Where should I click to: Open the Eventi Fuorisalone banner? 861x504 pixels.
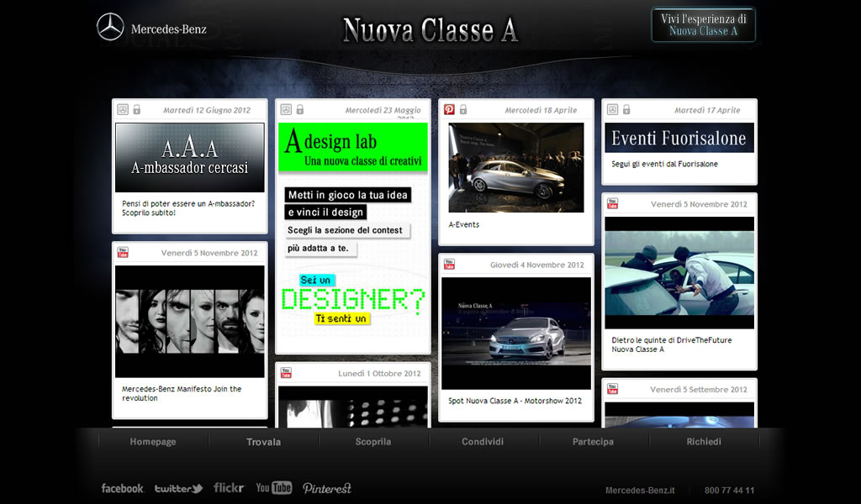(679, 138)
